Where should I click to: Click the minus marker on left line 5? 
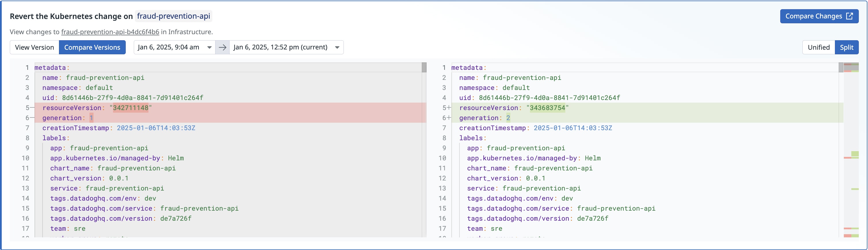pos(32,108)
